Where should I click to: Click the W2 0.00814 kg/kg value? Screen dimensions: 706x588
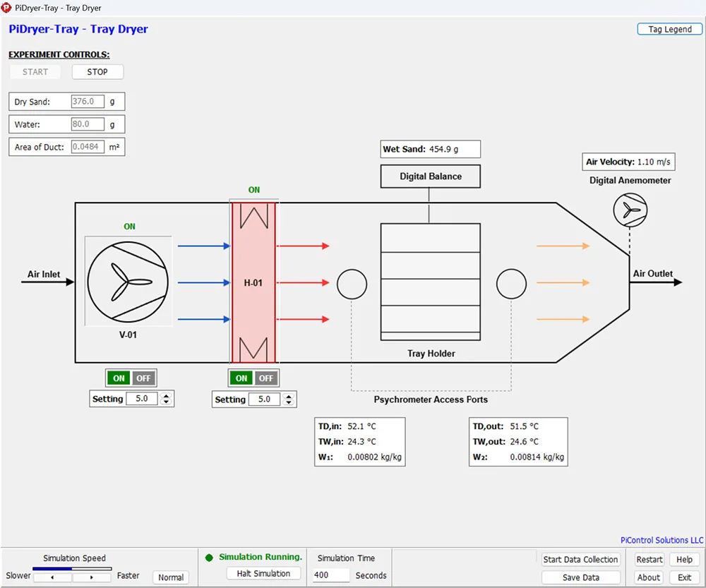537,457
